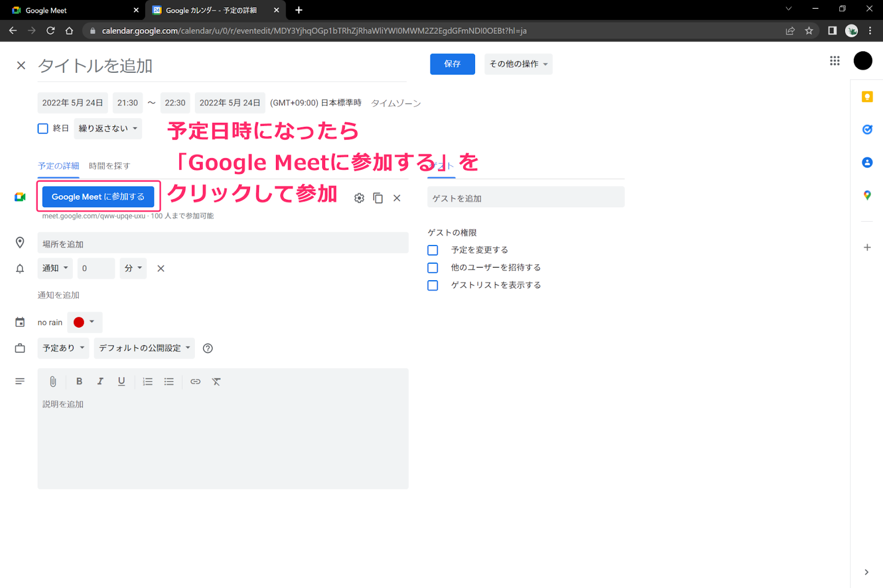
Task: Enable the all-day checkbox
Action: coord(43,129)
